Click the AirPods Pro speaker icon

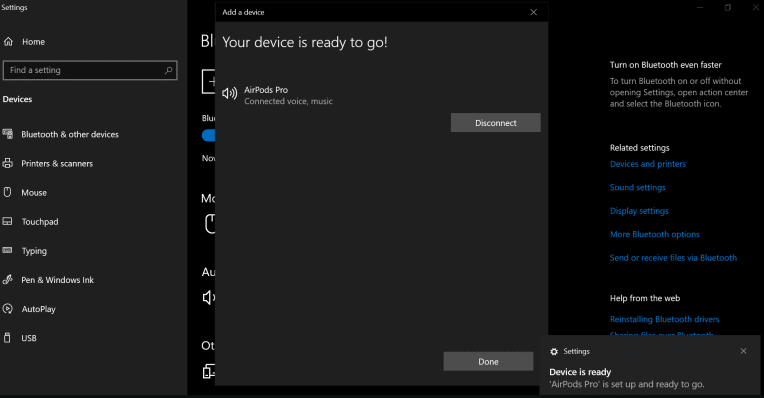tap(229, 93)
